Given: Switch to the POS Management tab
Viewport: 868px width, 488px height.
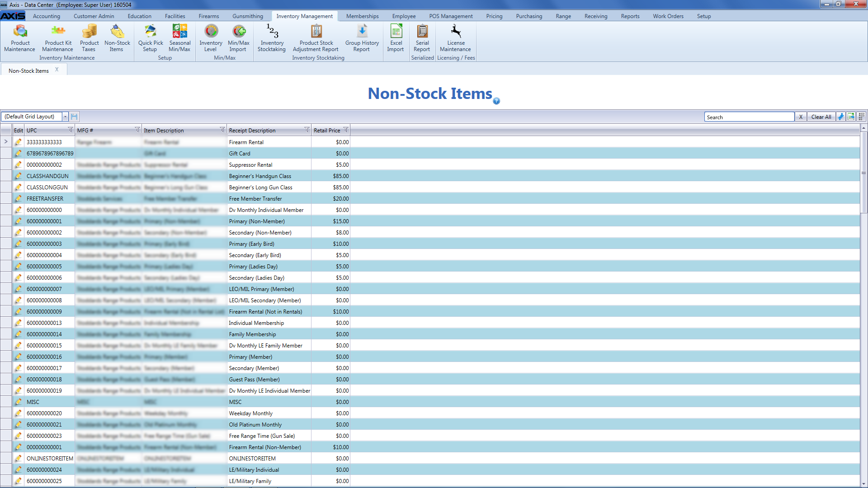Looking at the screenshot, I should (451, 16).
